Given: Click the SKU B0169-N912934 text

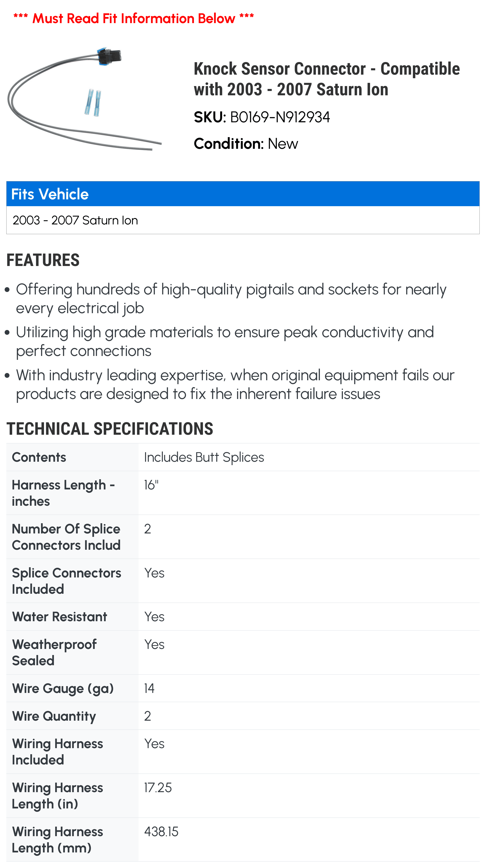Looking at the screenshot, I should click(x=262, y=117).
